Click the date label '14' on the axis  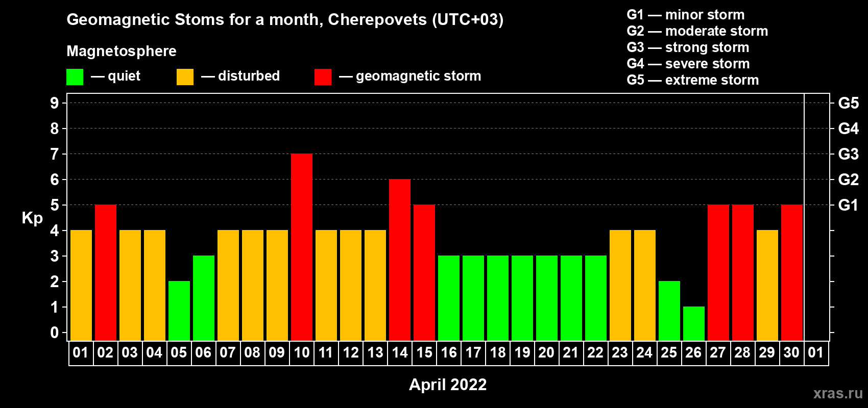400,352
